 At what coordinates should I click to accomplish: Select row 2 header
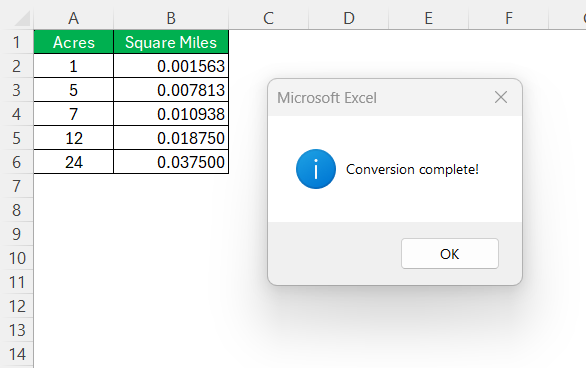tap(16, 66)
